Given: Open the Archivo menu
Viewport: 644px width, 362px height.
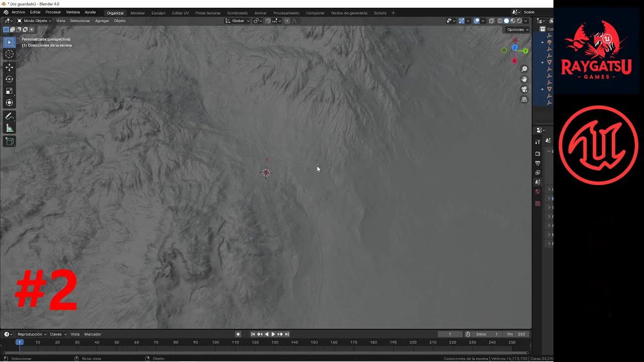Looking at the screenshot, I should point(18,12).
